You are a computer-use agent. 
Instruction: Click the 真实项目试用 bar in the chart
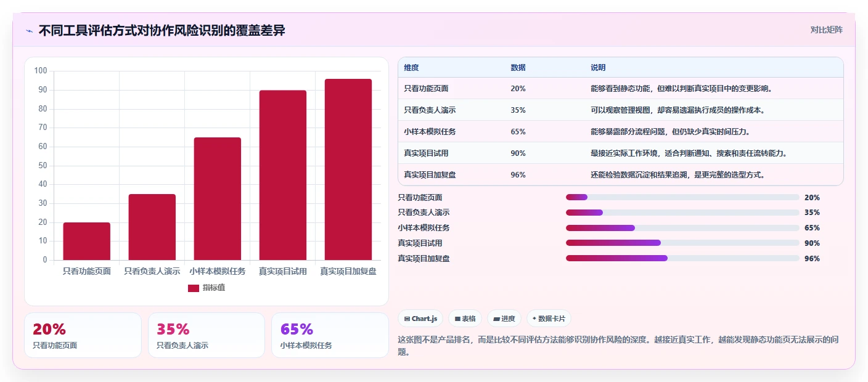[283, 175]
